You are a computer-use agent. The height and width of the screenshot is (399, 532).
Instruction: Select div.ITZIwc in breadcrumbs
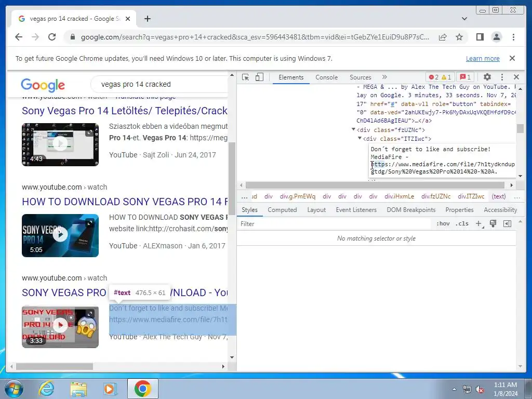coord(471,196)
